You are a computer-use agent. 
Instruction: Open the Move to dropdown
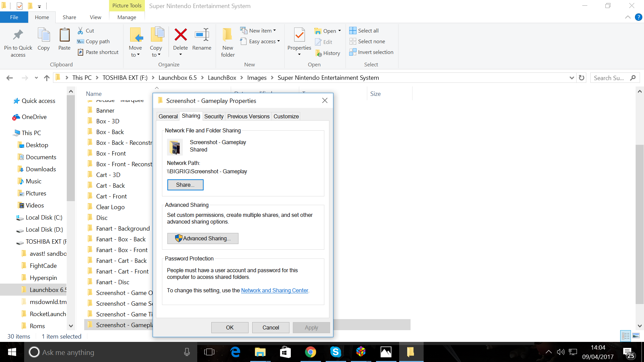tap(136, 55)
